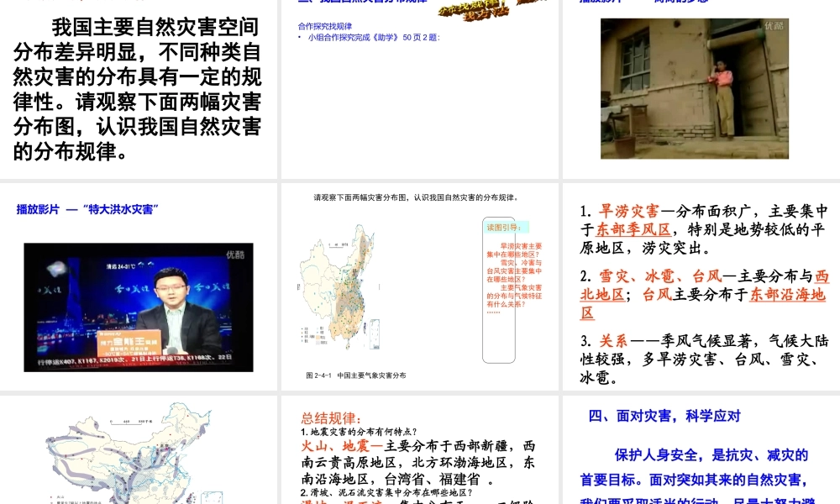The image size is (840, 504).
Task: Select slide showing woman at doorway video
Action: point(701,89)
